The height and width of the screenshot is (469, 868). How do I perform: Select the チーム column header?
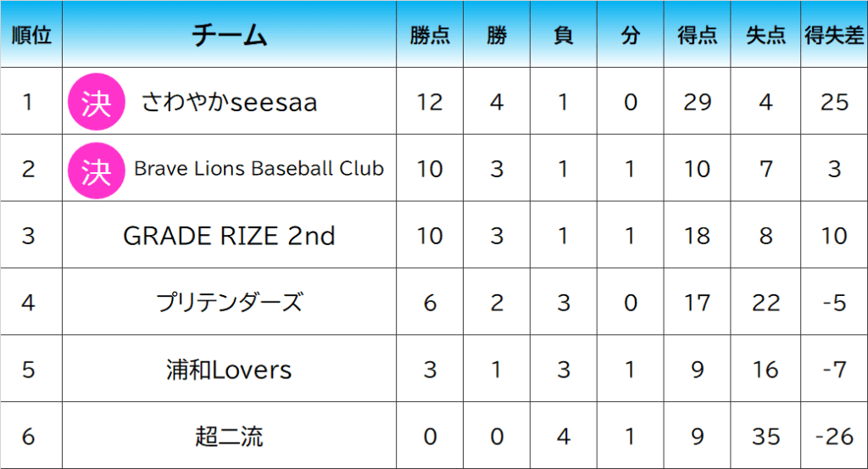(x=229, y=35)
